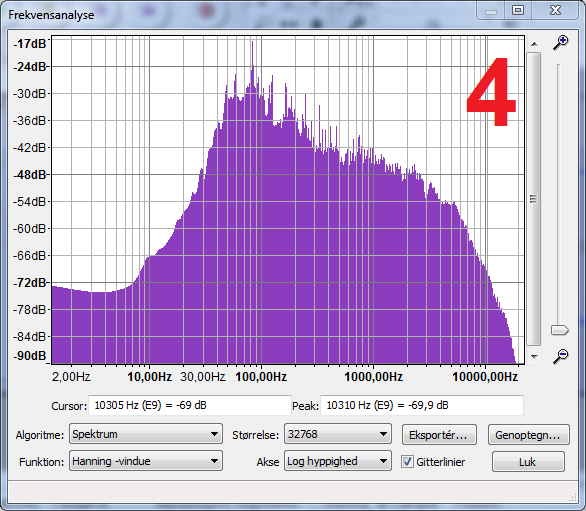Click the scrollbar up arrow
The image size is (586, 511).
click(534, 44)
